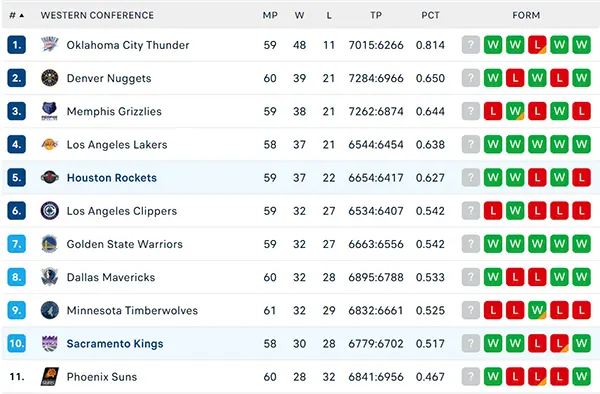Click the Memphis Grizzlies team logo
This screenshot has width=600, height=394.
click(x=50, y=111)
